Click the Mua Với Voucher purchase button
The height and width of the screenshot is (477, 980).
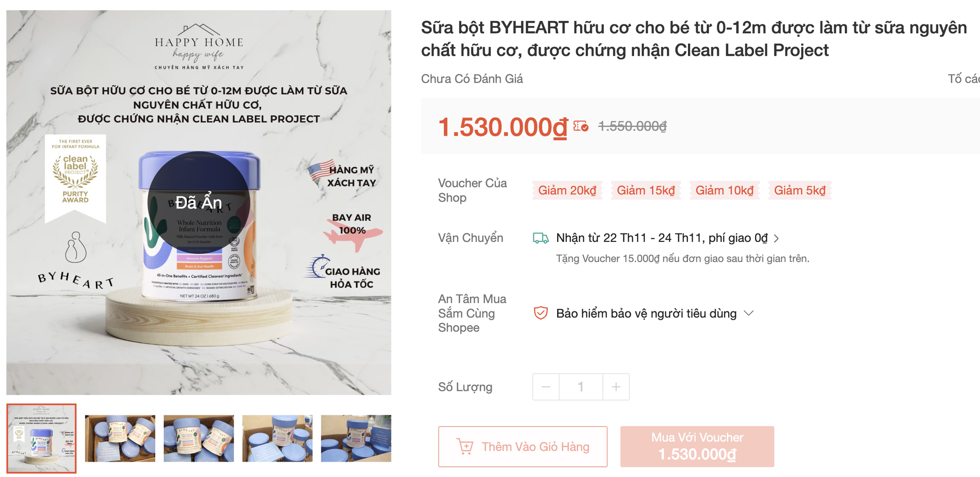click(697, 446)
